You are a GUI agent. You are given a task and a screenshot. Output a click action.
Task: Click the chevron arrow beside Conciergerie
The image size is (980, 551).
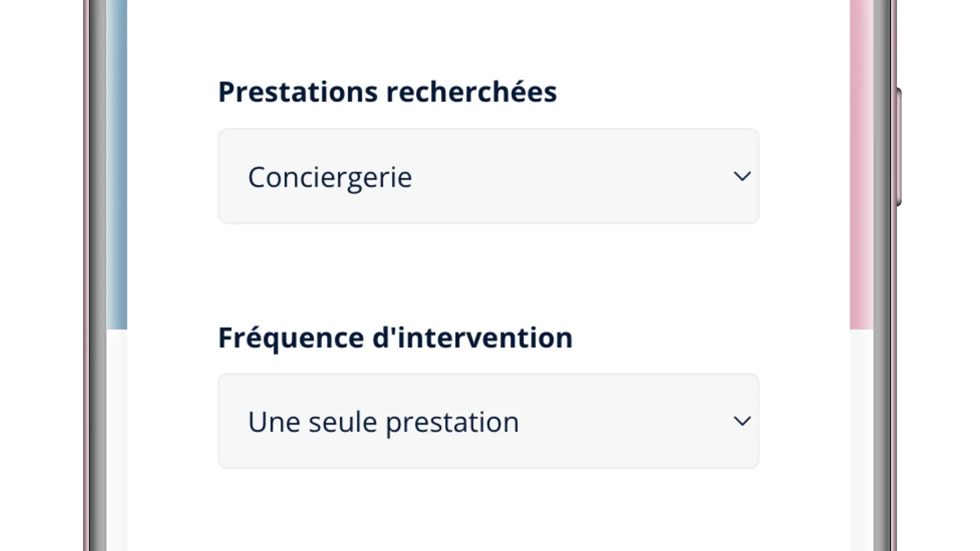tap(741, 176)
